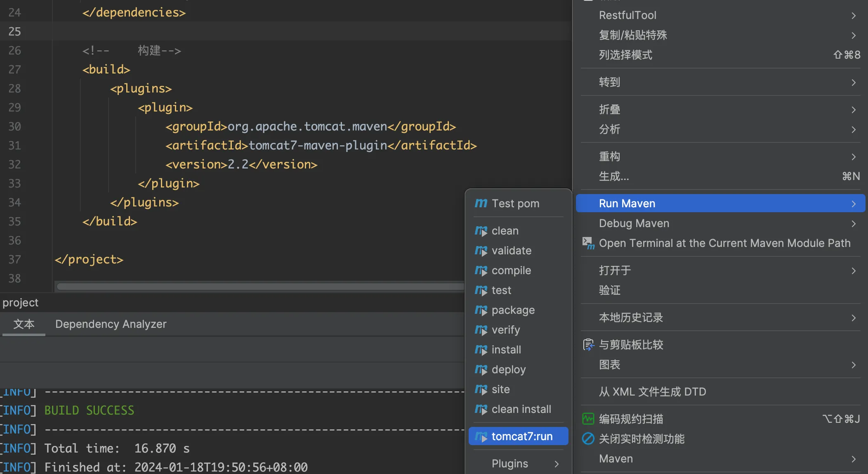The width and height of the screenshot is (868, 474).
Task: Toggle 关闭实时检测功能 option
Action: 641,438
